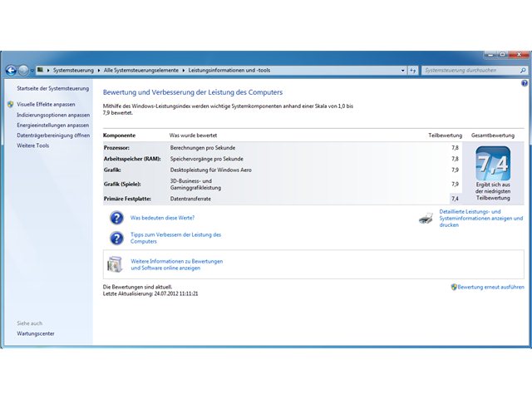Viewport: 532px width, 399px height.
Task: Click the refresh button next to address bar
Action: coord(413,71)
